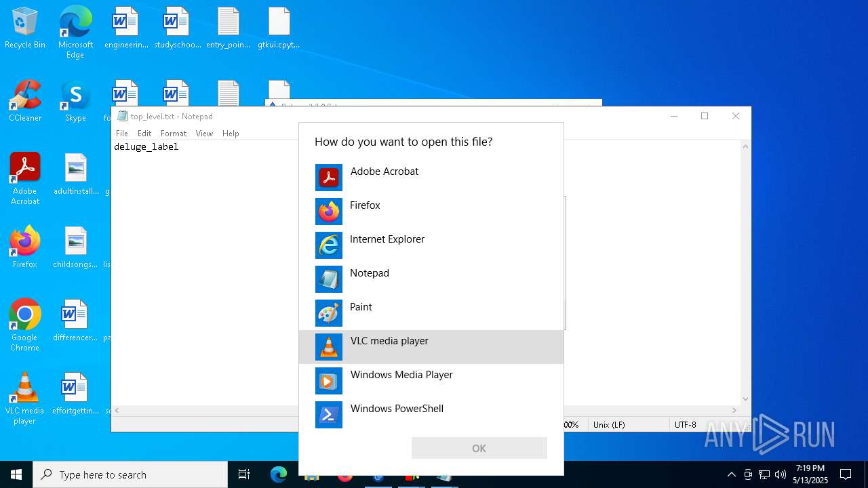Viewport: 868px width, 488px height.
Task: Select the Firefox desktop shortcut
Action: point(25,248)
